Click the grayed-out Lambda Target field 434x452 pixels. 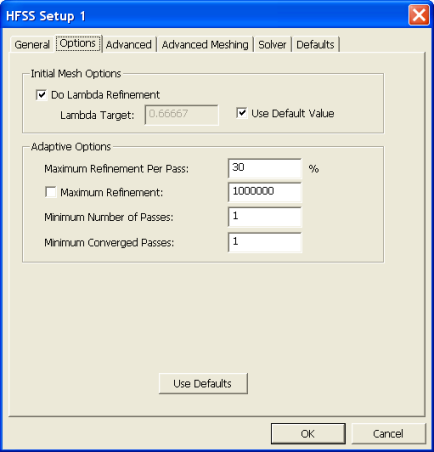[182, 115]
